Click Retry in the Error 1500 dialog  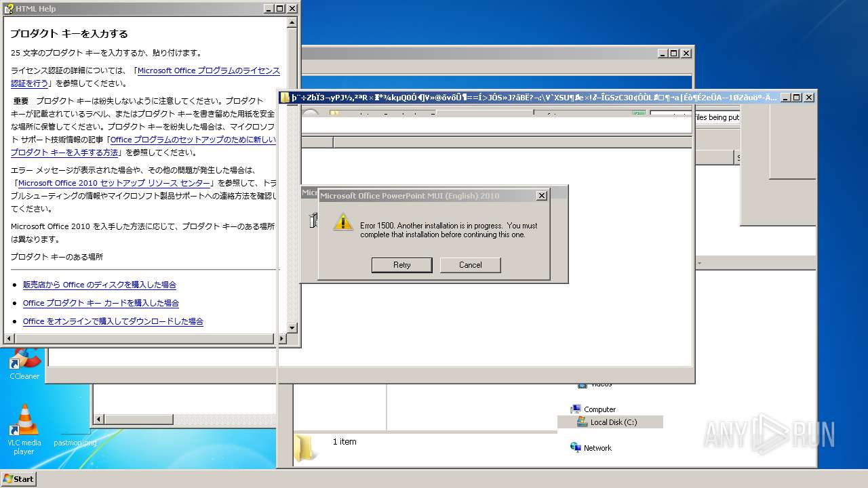[401, 265]
